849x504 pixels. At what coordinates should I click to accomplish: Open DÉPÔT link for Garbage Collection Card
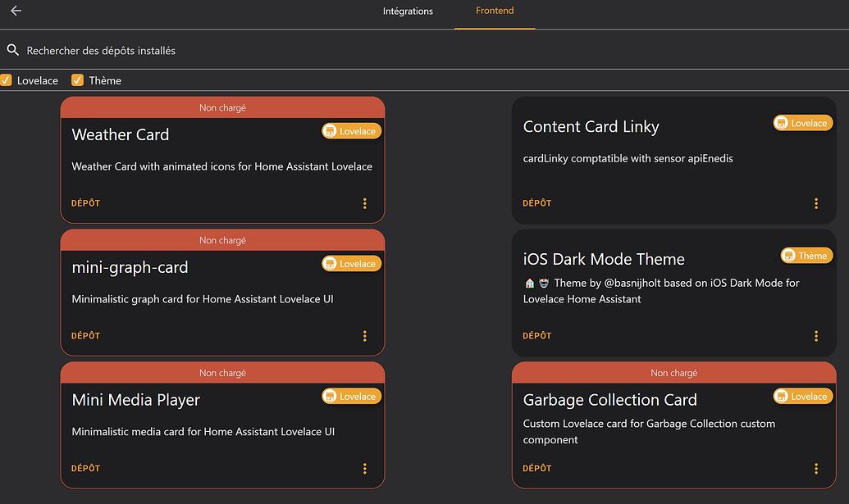537,468
